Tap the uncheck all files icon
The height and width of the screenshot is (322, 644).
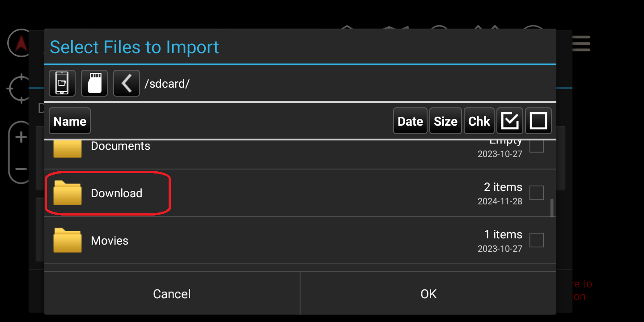(x=538, y=121)
